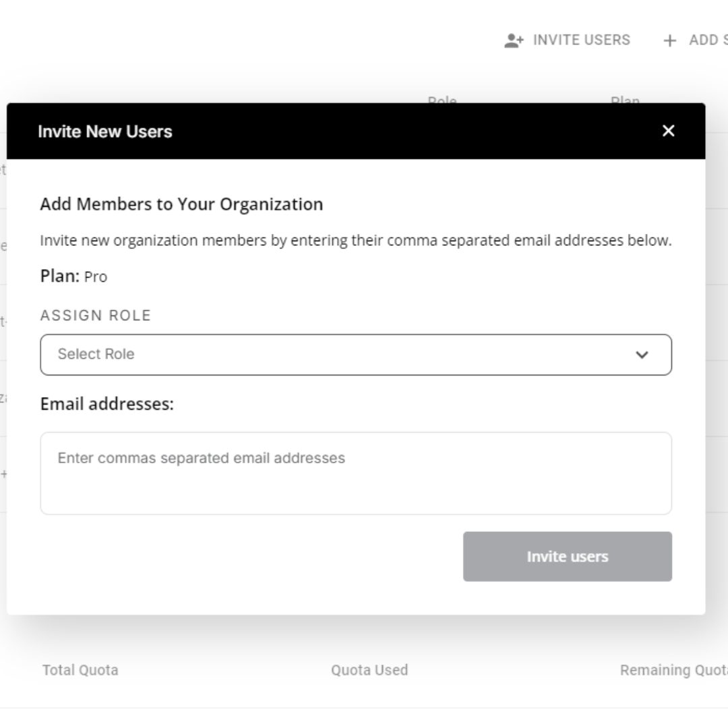Click the Quota Used column header
The width and height of the screenshot is (728, 728).
(369, 670)
